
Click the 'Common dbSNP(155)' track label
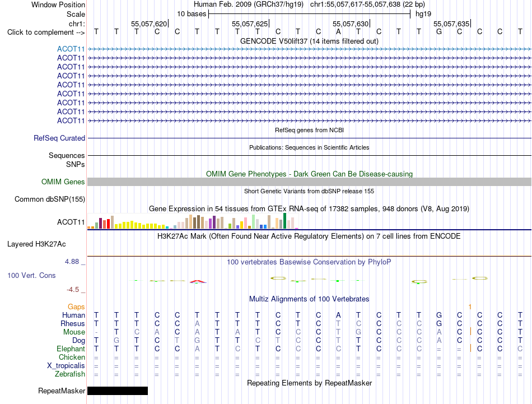(x=49, y=199)
